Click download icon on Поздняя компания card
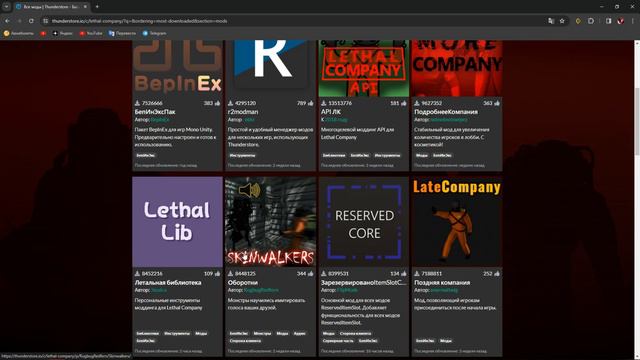 pyautogui.click(x=417, y=273)
